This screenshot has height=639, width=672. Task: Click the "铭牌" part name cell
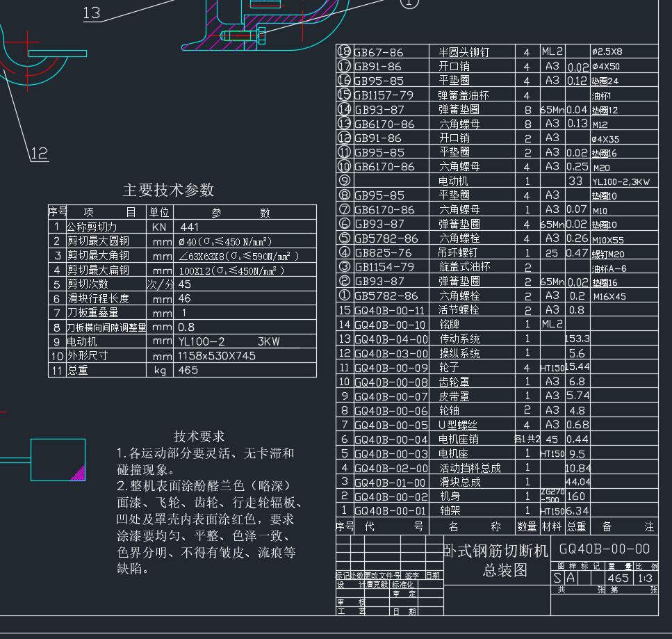pyautogui.click(x=450, y=325)
